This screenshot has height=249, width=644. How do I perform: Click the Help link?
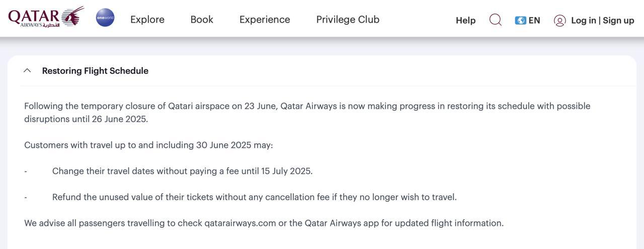(x=465, y=20)
